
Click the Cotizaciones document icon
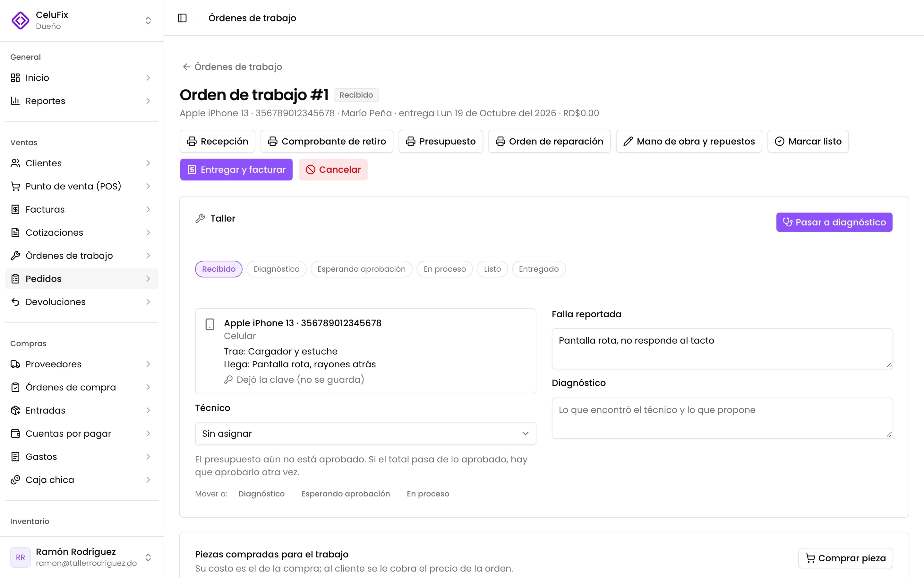[15, 232]
